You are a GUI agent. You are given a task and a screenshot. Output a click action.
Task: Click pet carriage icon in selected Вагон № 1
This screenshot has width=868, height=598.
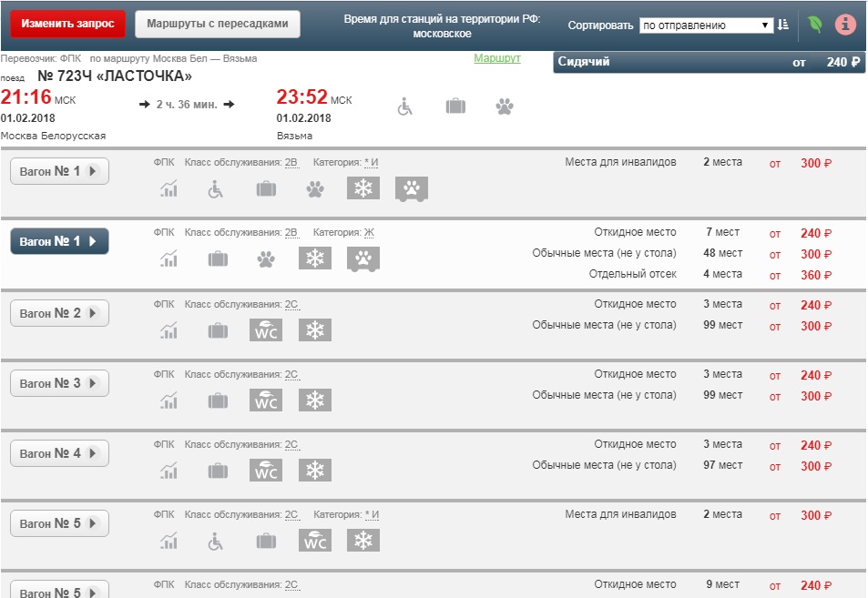coord(363,260)
